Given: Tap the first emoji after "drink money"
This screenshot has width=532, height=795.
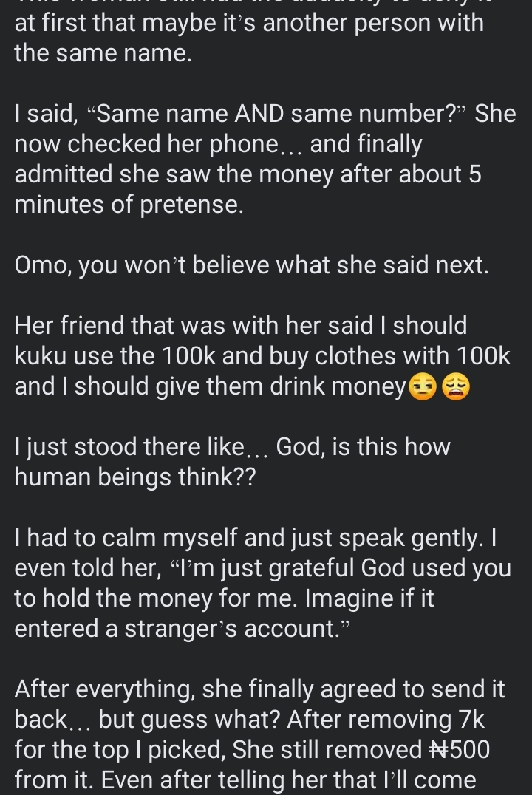Looking at the screenshot, I should coord(423,387).
